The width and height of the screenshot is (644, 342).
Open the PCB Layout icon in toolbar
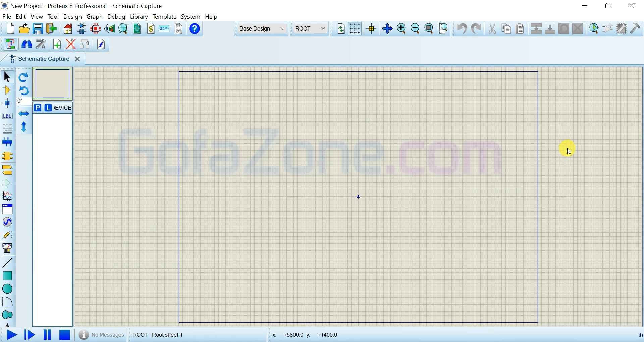[96, 29]
